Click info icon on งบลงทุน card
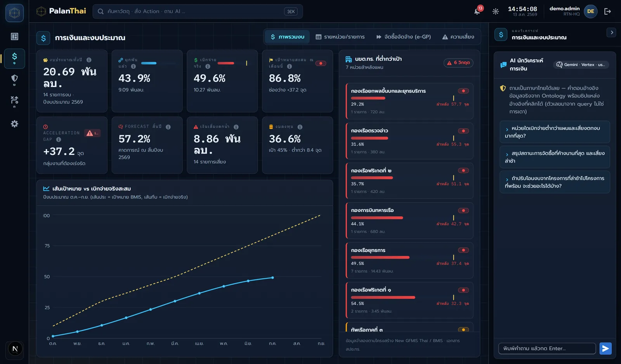The width and height of the screenshot is (621, 364). pyautogui.click(x=300, y=127)
